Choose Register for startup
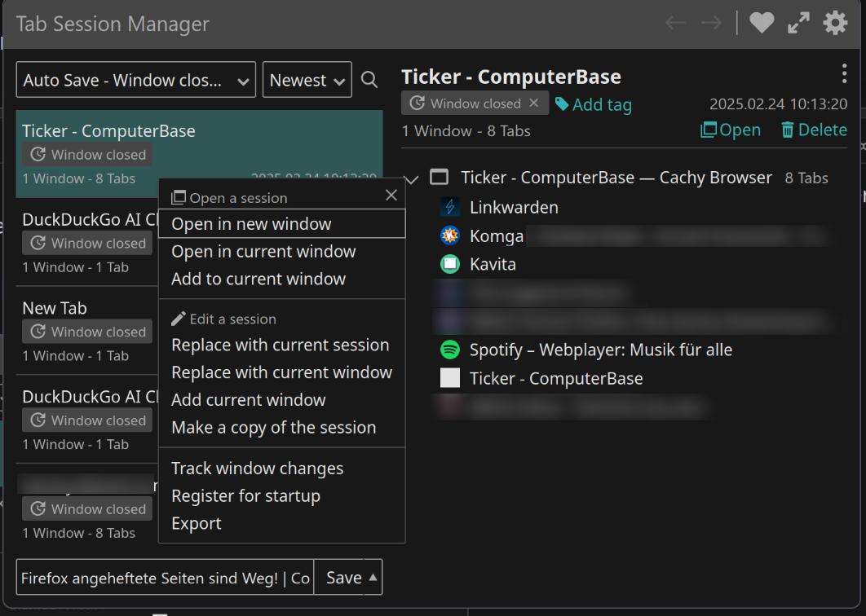The image size is (866, 616). [282, 495]
